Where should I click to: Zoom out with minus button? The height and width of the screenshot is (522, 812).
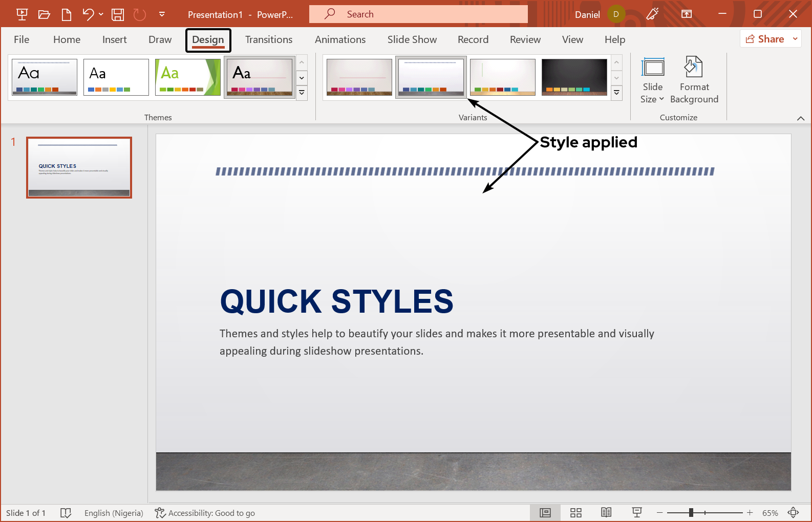(659, 513)
